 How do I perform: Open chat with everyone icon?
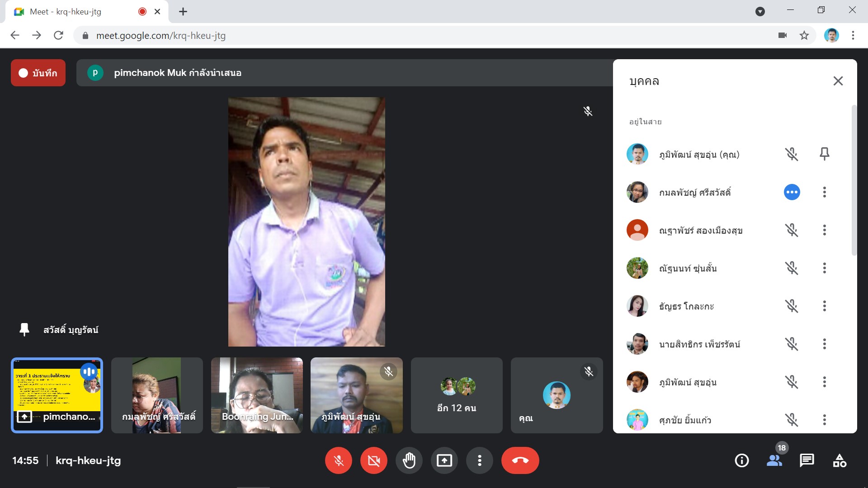807,460
